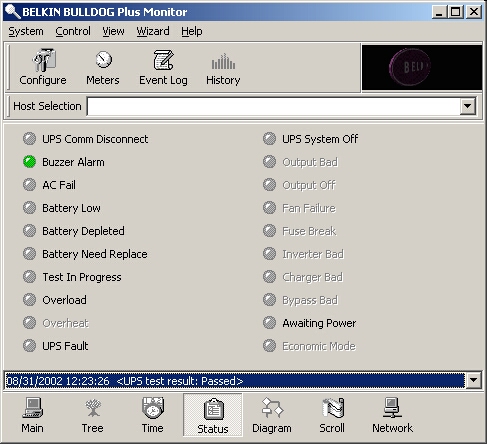Screen dimensions: 487x444
Task: Click the Battery Need Replace indicator
Action: click(x=29, y=254)
